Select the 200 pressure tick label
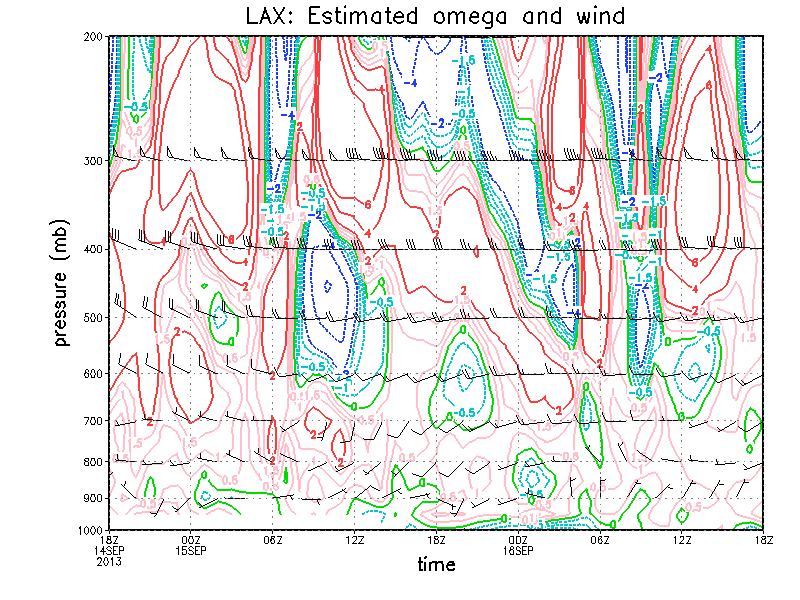The width and height of the screenshot is (800, 600). click(x=92, y=37)
